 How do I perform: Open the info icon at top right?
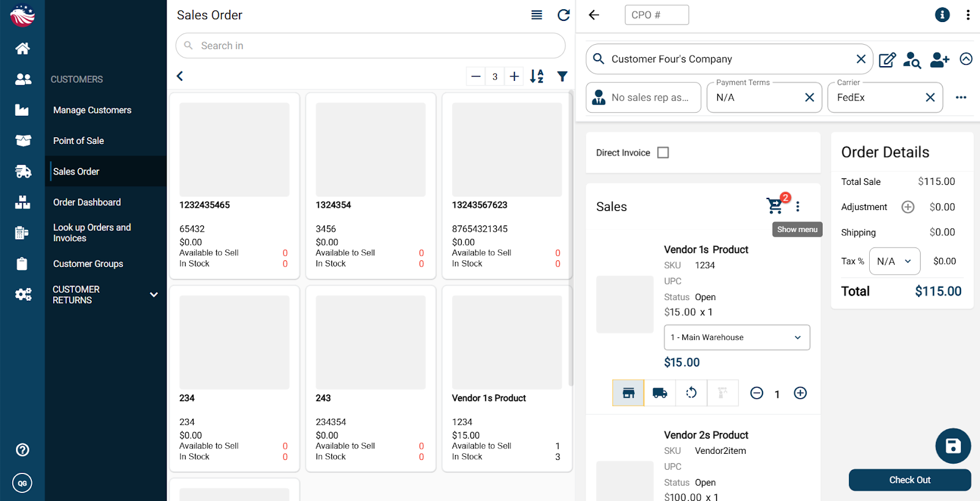click(x=942, y=15)
